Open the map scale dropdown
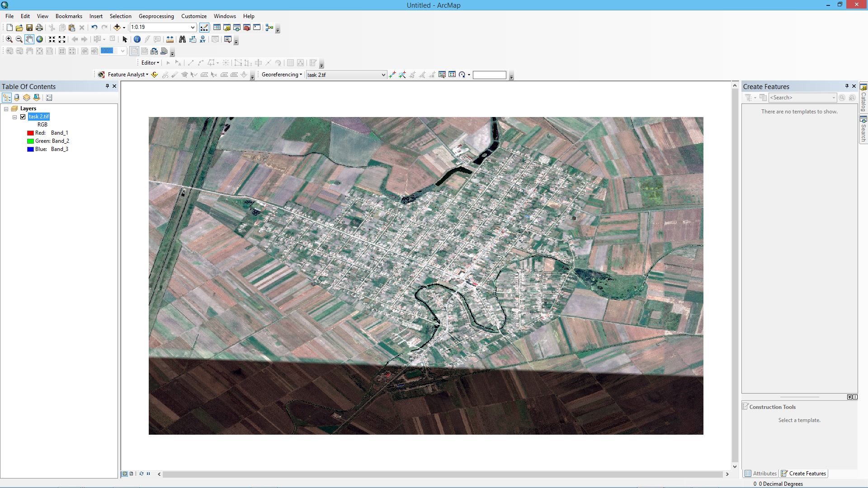Viewport: 868px width, 488px height. (193, 28)
